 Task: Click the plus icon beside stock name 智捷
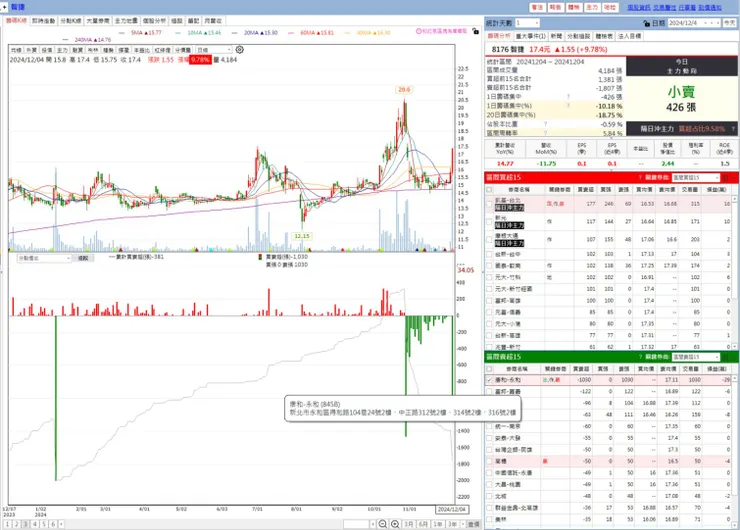5,7
